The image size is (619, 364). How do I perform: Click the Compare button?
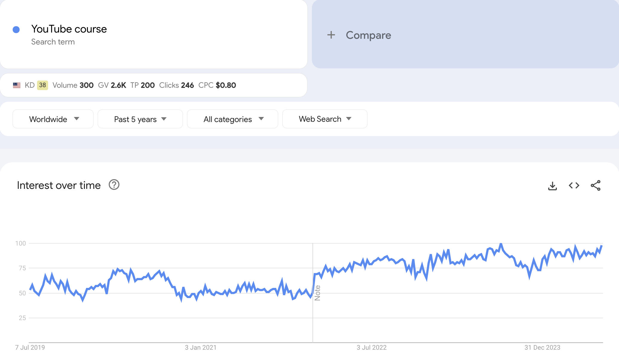(x=368, y=35)
